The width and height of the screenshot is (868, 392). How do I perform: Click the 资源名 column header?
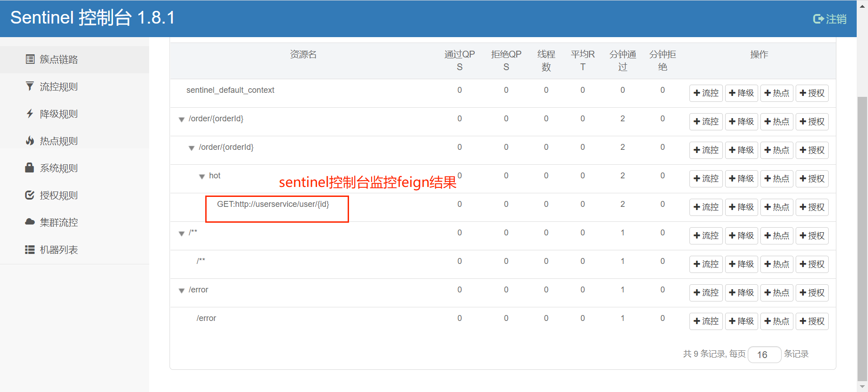coord(303,54)
